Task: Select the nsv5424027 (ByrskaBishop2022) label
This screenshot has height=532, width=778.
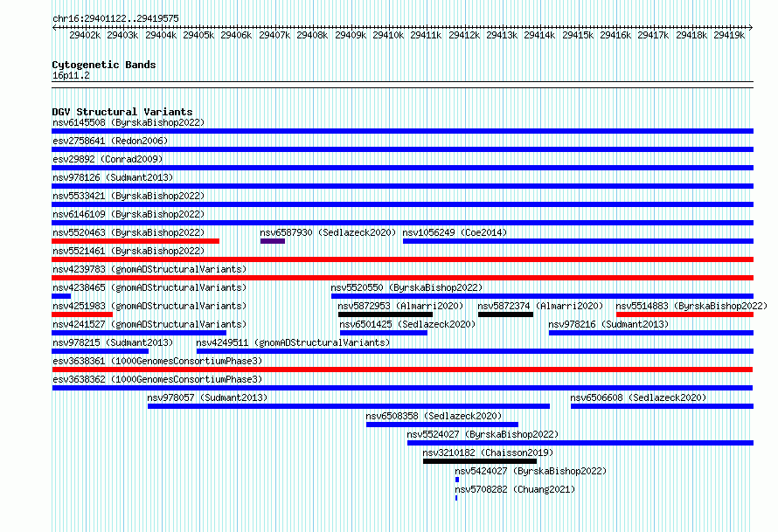Action: click(x=531, y=471)
